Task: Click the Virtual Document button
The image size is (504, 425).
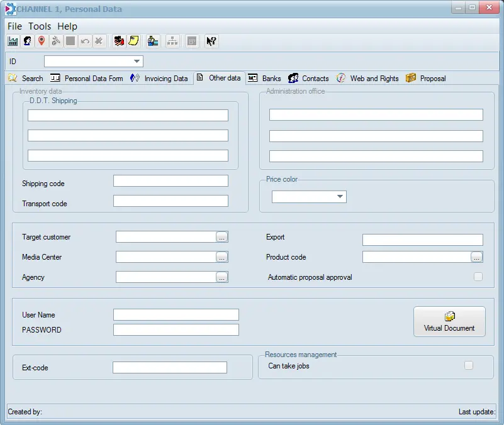Action: (x=449, y=322)
